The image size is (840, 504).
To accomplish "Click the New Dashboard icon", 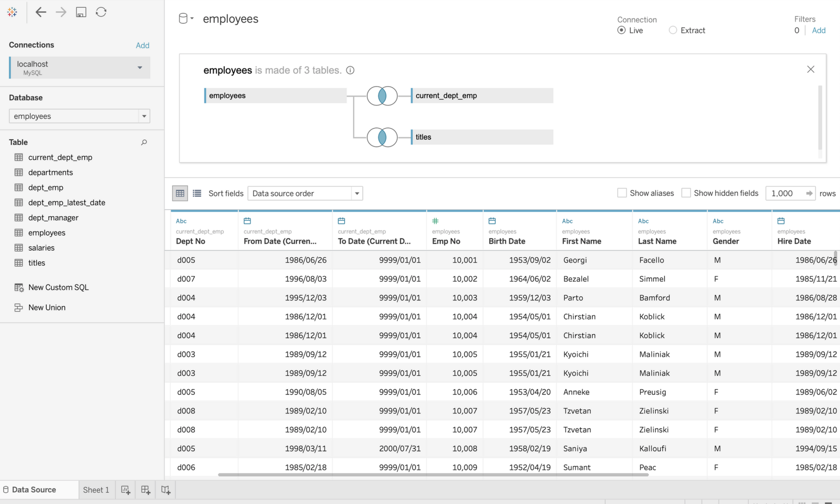I will 146,489.
